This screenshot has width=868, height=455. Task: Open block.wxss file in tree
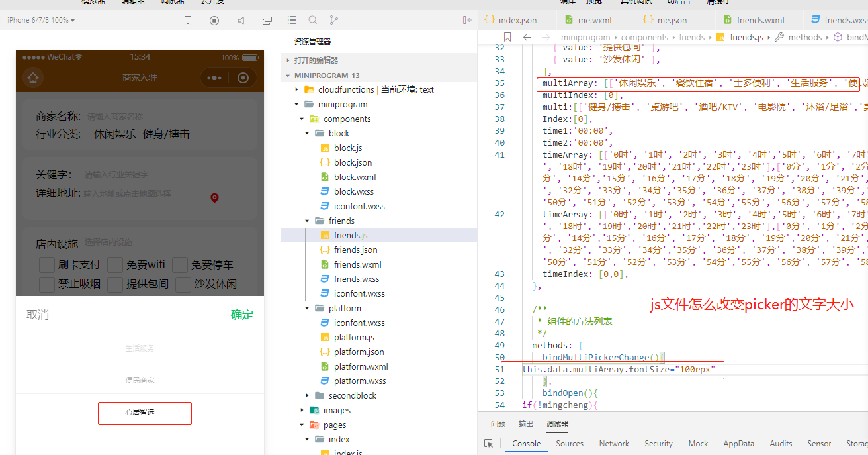[x=354, y=191]
